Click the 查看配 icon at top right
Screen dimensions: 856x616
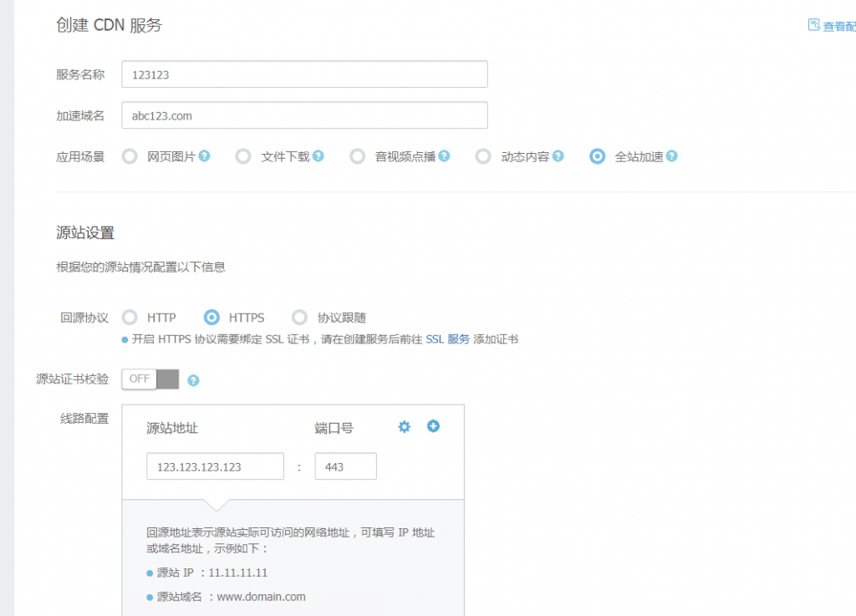pyautogui.click(x=813, y=25)
